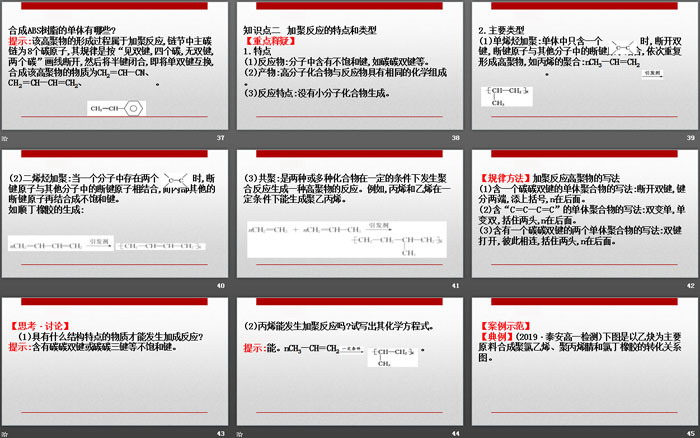Select slide 42 with 规律方法
The width and height of the screenshot is (700, 438).
click(583, 210)
